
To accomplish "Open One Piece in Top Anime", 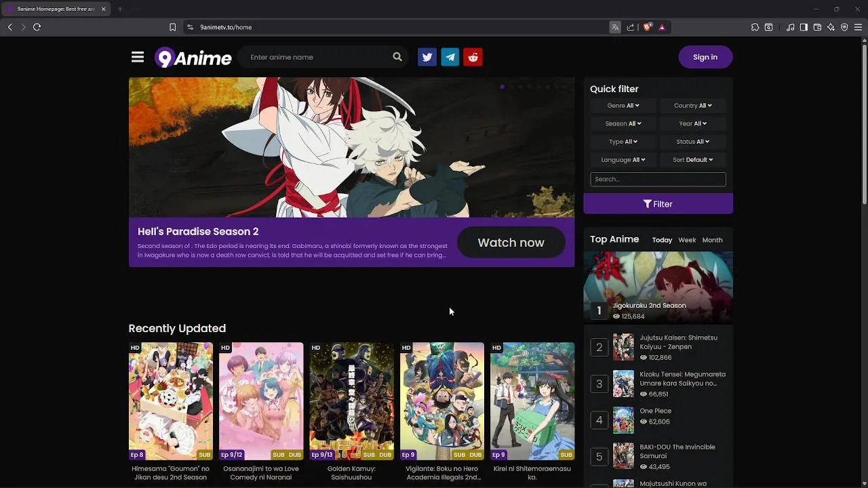I will coord(655,411).
